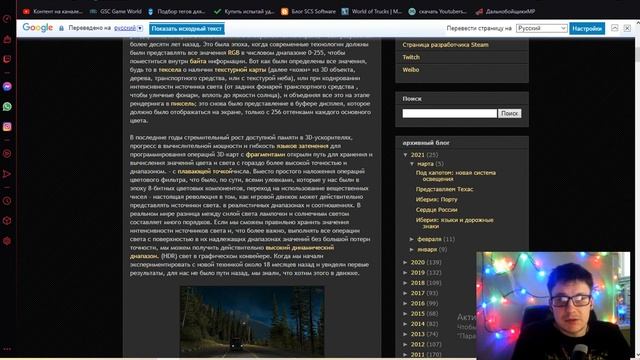Open the Twitch link in sidebar list

click(x=411, y=57)
